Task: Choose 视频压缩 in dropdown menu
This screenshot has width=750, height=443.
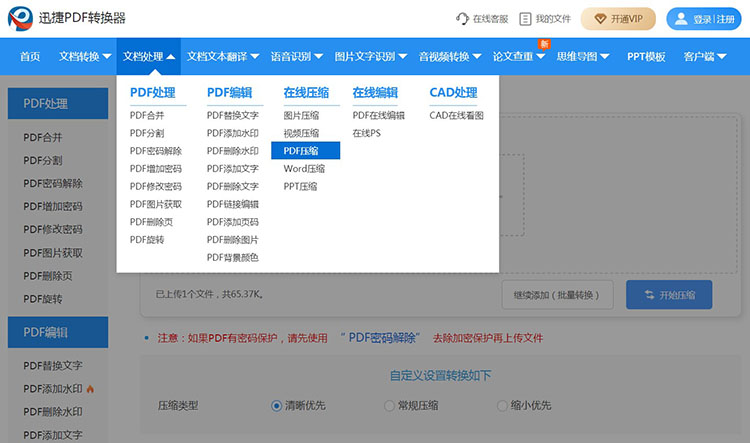Action: (301, 133)
